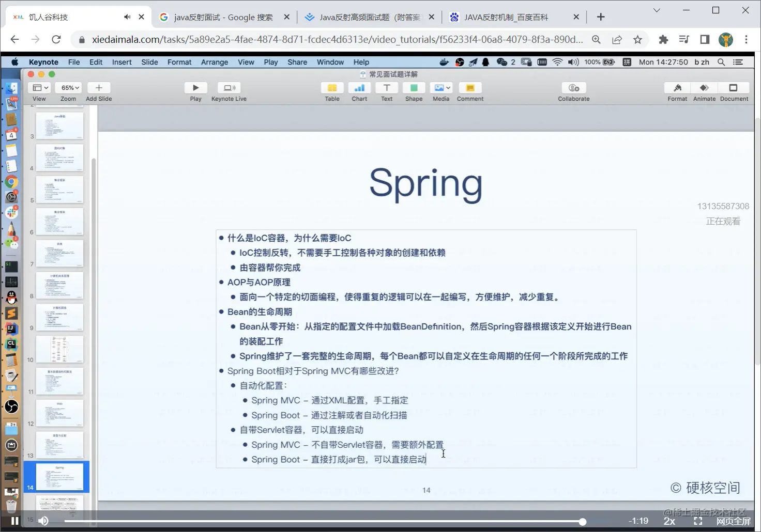Open the Arrange menu
Viewport: 761px width, 532px height.
215,62
